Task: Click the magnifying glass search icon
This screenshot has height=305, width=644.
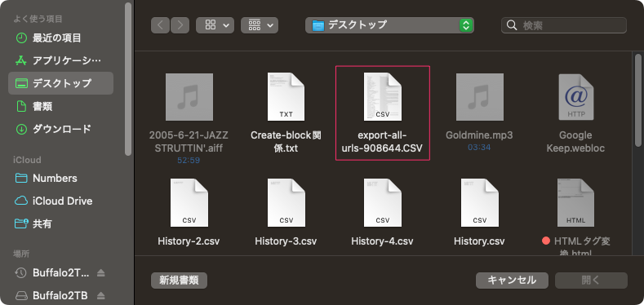Action: [512, 25]
